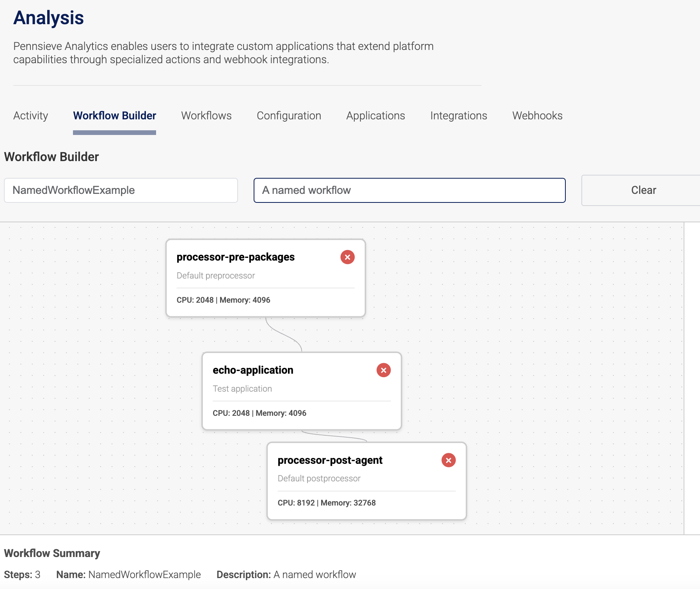This screenshot has height=589, width=700.
Task: Remove the processor-pre-packages node
Action: 347,257
